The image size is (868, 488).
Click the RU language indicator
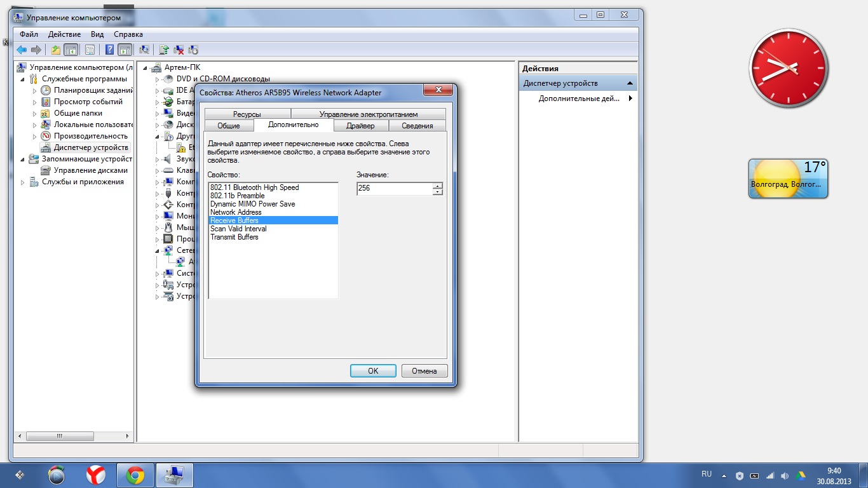click(707, 474)
